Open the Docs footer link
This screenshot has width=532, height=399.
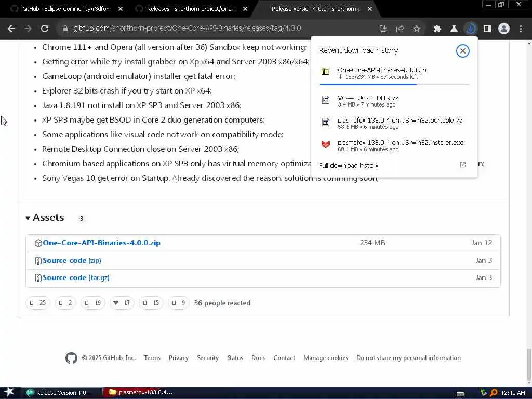click(x=258, y=358)
